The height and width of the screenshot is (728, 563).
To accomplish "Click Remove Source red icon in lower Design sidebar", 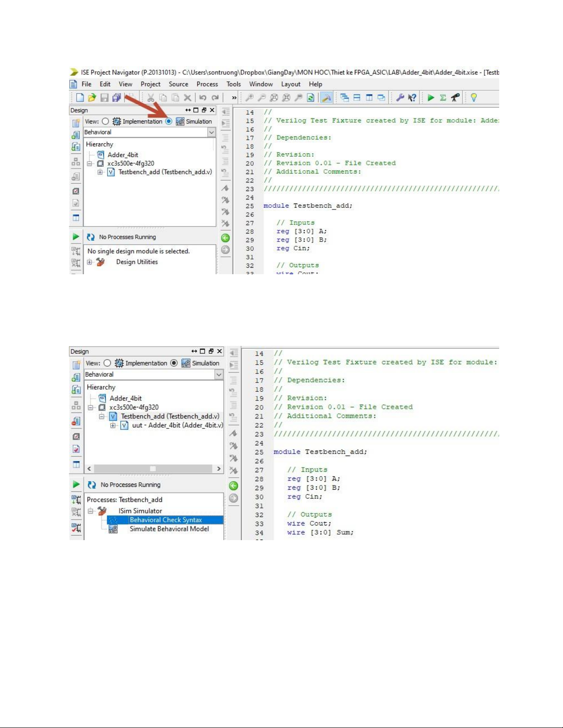I will point(76,421).
